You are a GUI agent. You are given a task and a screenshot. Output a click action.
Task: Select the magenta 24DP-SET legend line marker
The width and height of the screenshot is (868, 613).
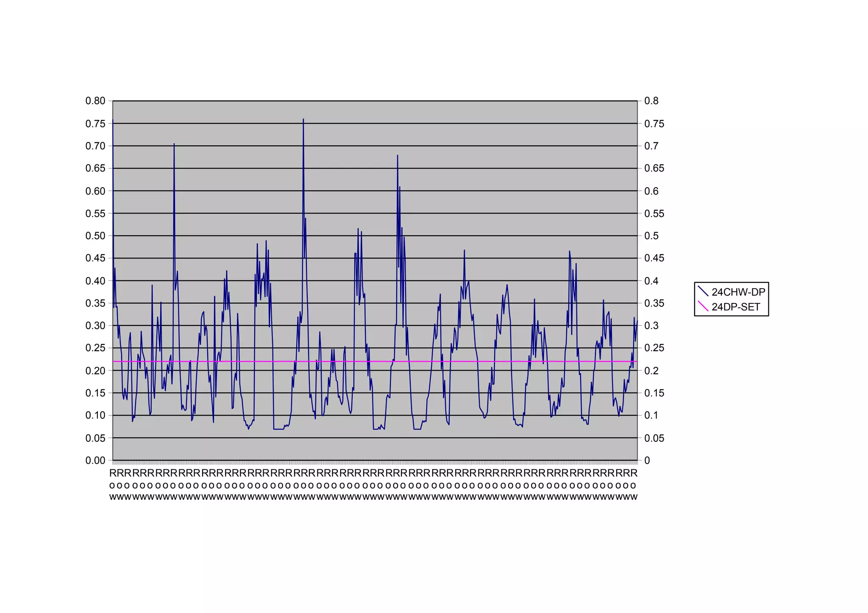pos(703,307)
